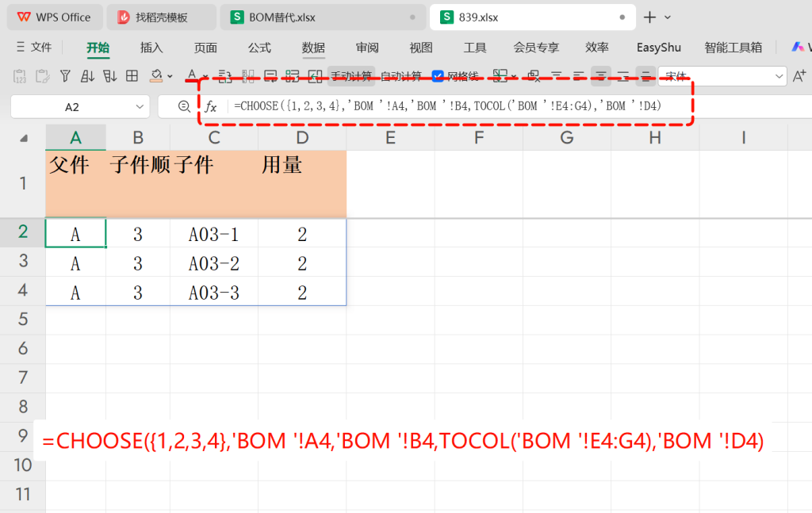Image resolution: width=812 pixels, height=513 pixels.
Task: Open the EasyShu ribbon tab
Action: [659, 48]
